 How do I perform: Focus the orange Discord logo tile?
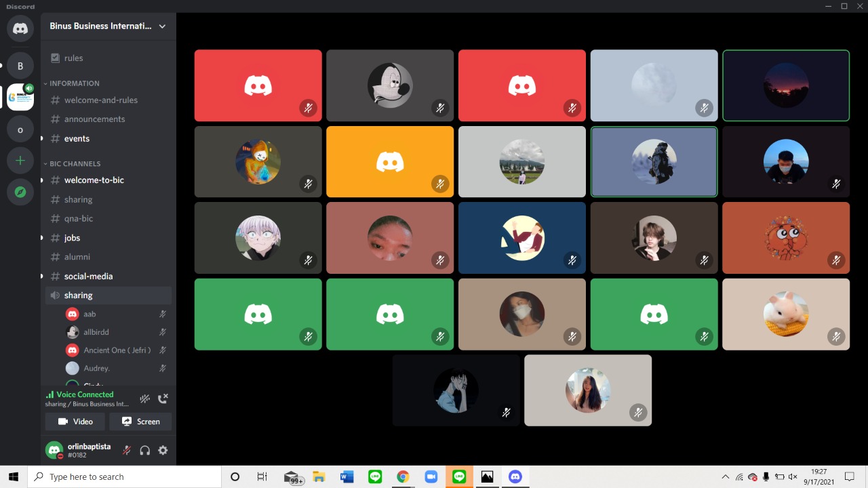coord(390,161)
